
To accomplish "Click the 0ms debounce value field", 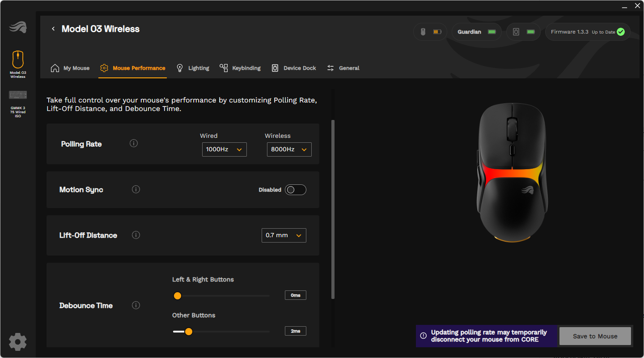I will tap(296, 295).
